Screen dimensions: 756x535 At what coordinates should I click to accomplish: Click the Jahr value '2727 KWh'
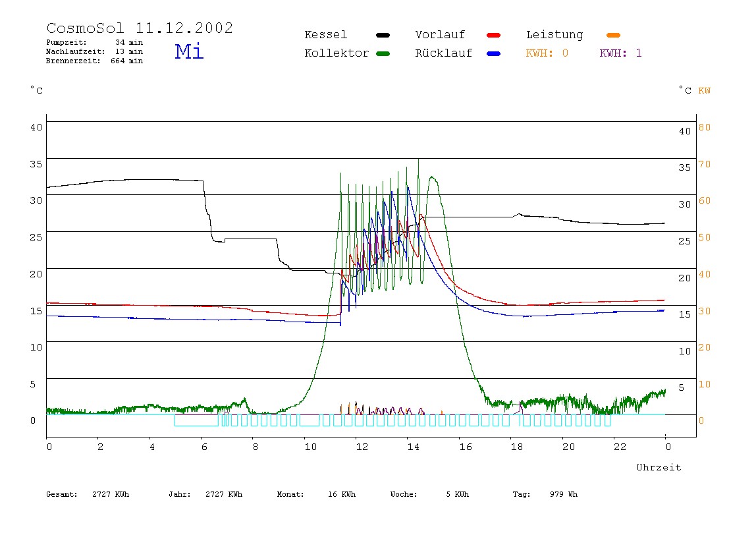[x=224, y=494]
